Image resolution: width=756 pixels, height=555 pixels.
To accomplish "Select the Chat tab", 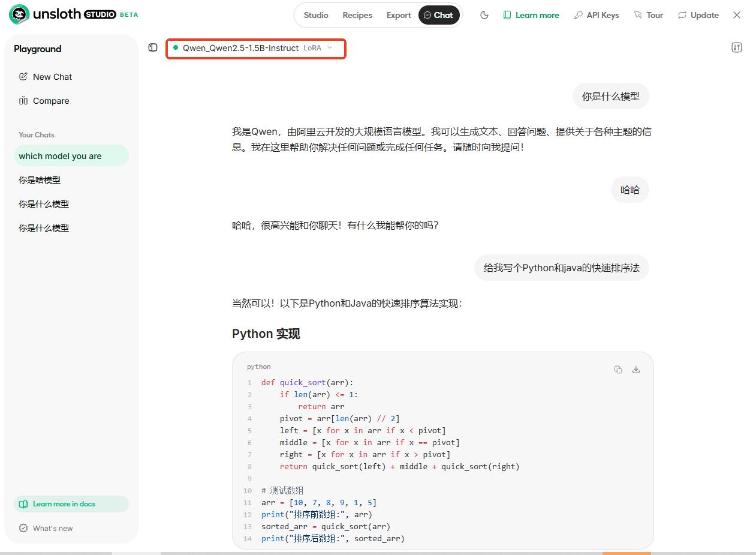I will [x=439, y=15].
